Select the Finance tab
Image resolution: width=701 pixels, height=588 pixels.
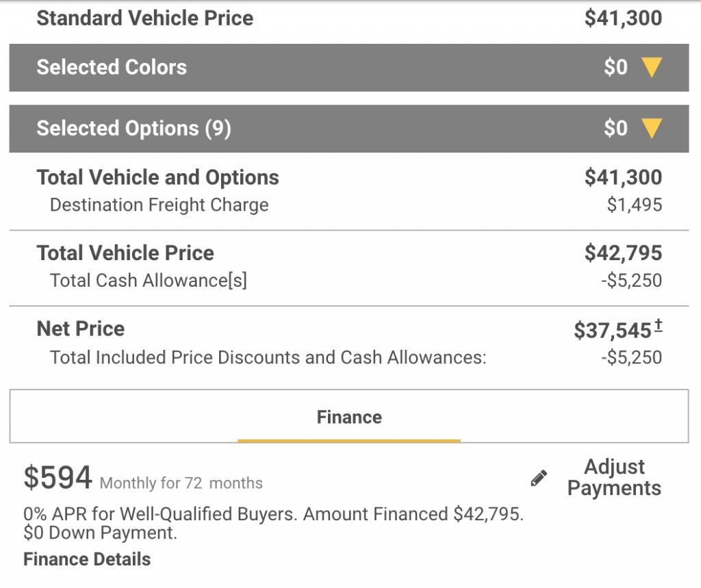(x=348, y=417)
